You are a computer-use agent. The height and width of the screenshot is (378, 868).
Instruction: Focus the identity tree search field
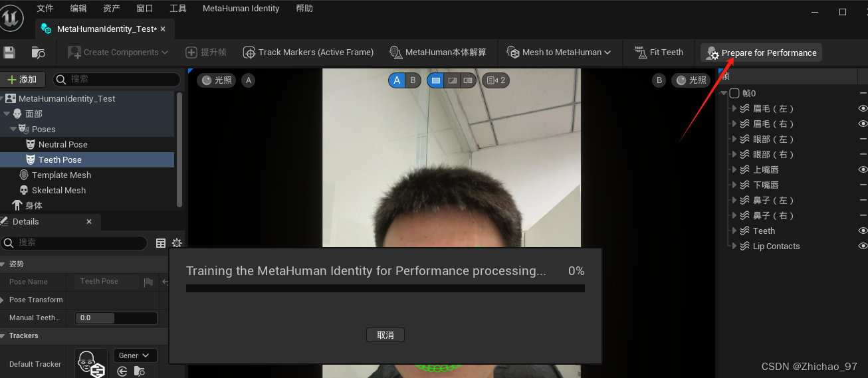coord(117,79)
